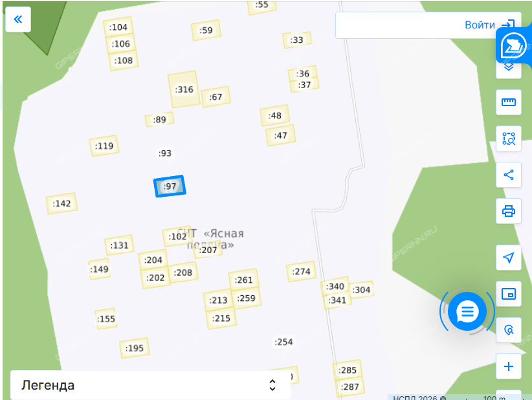Share the current map view
The width and height of the screenshot is (532, 400).
[x=508, y=175]
